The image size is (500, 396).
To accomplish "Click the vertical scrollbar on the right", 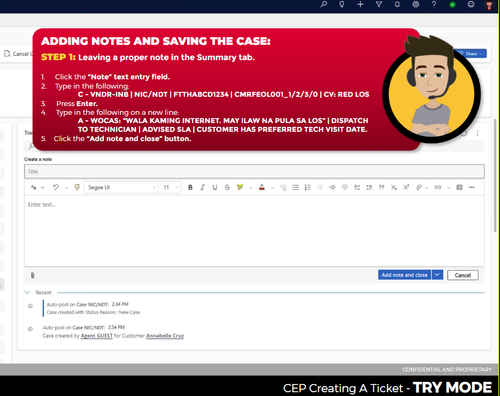I will pos(495,176).
